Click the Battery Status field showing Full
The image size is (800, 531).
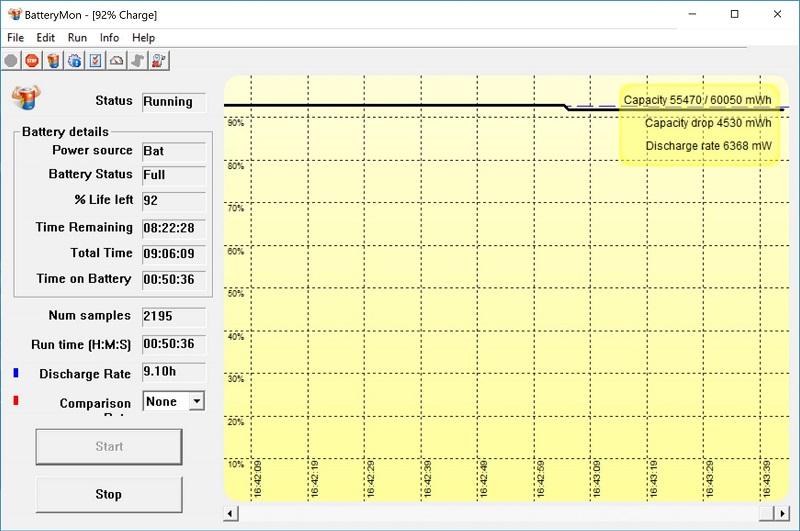pyautogui.click(x=174, y=175)
